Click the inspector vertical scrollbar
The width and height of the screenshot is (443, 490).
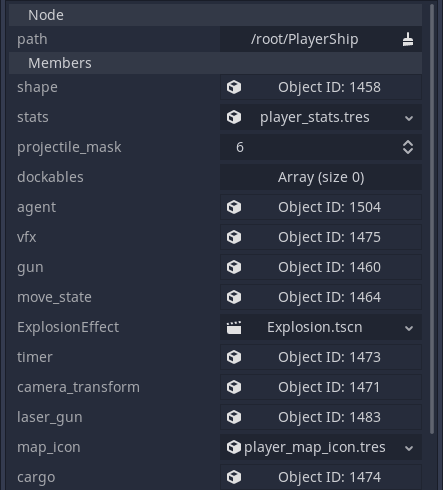tap(432, 218)
